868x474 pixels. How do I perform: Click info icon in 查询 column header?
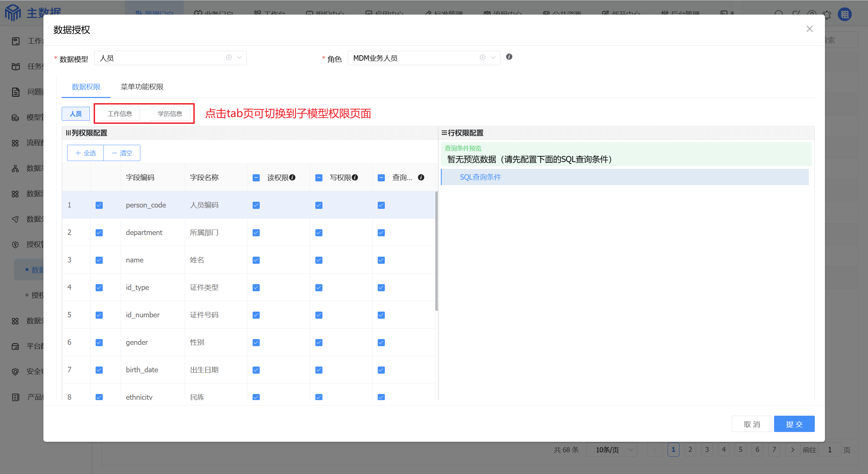click(x=421, y=177)
